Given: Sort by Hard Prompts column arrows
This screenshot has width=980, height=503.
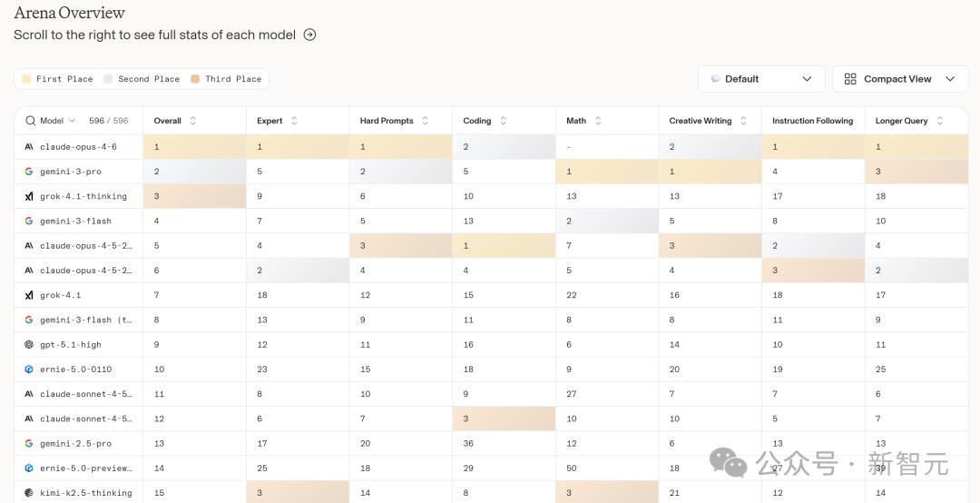Looking at the screenshot, I should [x=425, y=121].
